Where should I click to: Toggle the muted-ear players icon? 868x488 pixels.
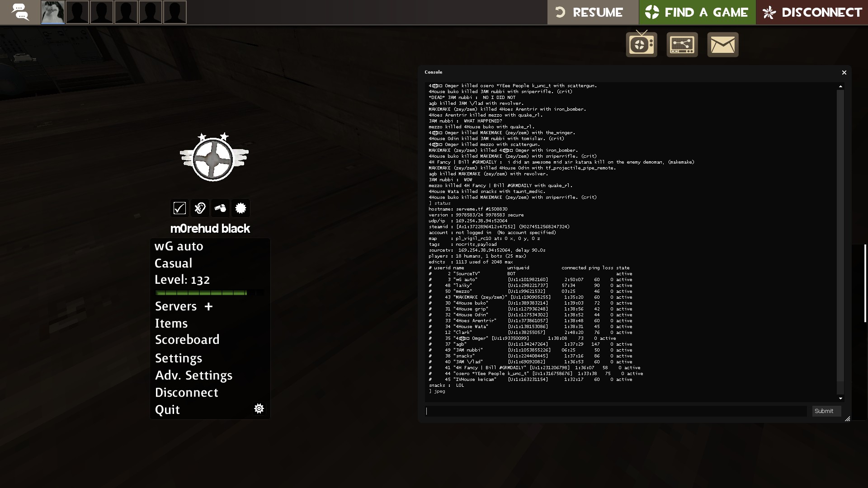coord(200,208)
